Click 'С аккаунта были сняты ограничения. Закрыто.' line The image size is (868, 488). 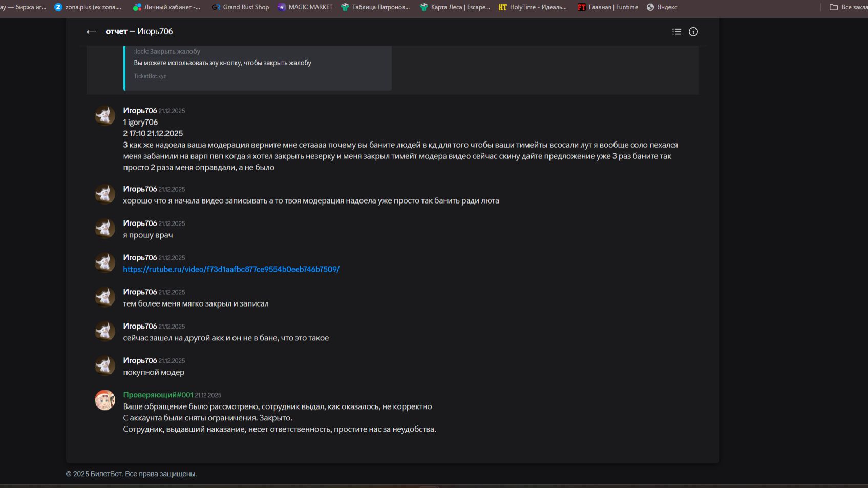207,418
